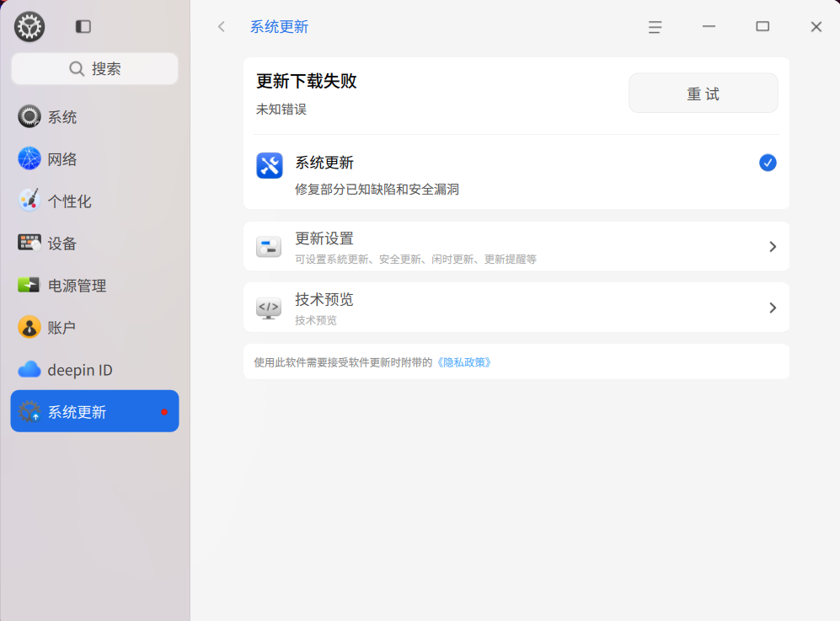840x621 pixels.
Task: Expand 技术预览 with its chevron
Action: point(773,308)
